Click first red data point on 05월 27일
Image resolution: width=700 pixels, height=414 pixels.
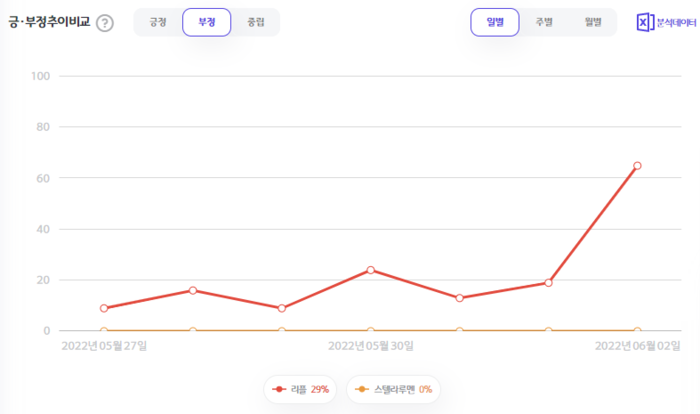pyautogui.click(x=104, y=308)
